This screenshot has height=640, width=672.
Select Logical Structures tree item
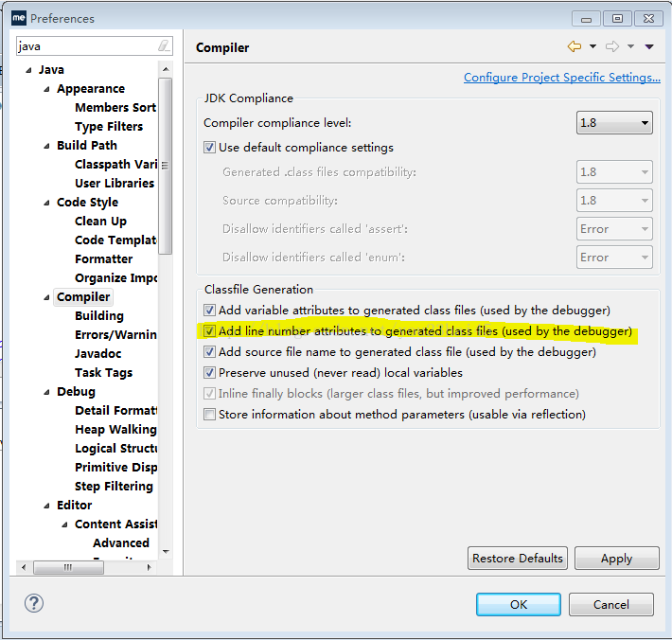tap(115, 449)
